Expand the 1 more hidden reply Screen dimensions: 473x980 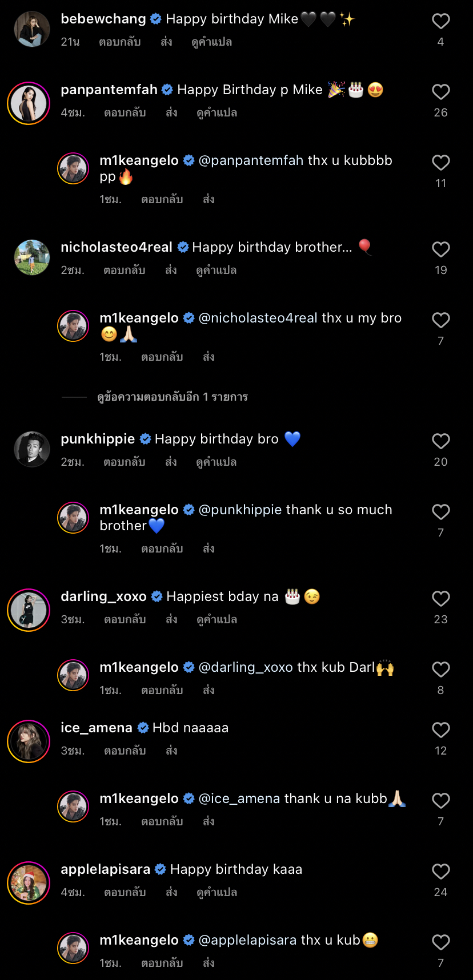click(172, 397)
